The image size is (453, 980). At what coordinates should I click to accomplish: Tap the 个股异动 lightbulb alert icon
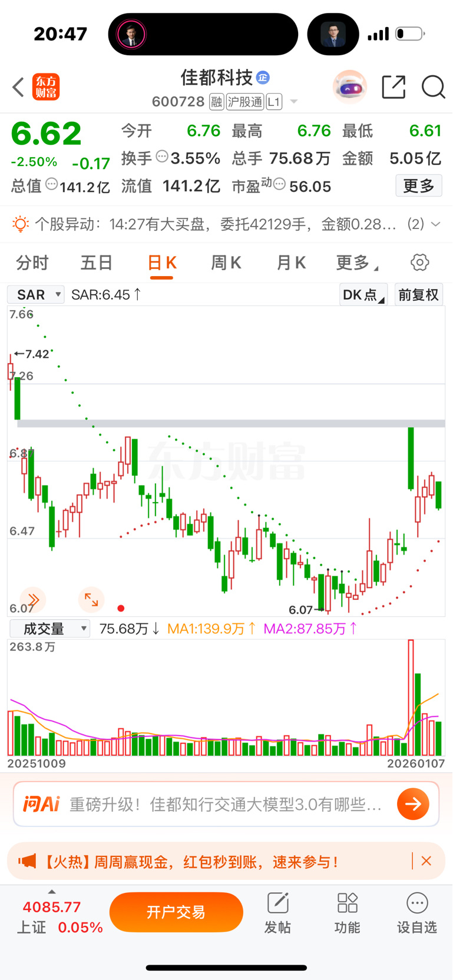click(21, 224)
